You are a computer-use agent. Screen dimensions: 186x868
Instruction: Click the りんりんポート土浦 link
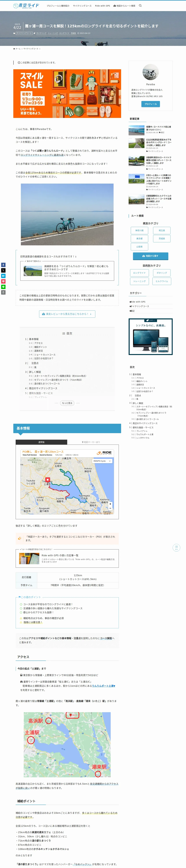click(x=104, y=686)
